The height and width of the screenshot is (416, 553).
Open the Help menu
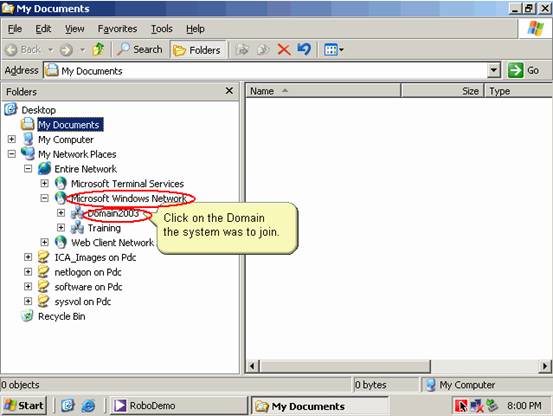(x=195, y=29)
